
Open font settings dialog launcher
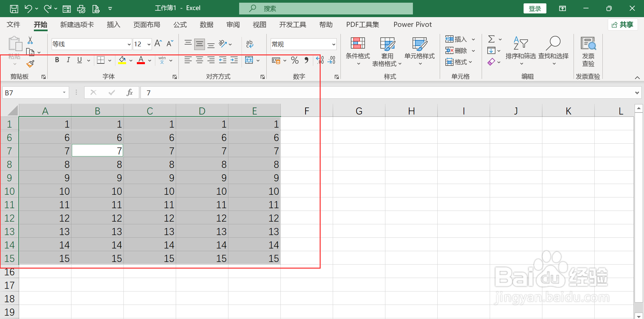coord(175,77)
